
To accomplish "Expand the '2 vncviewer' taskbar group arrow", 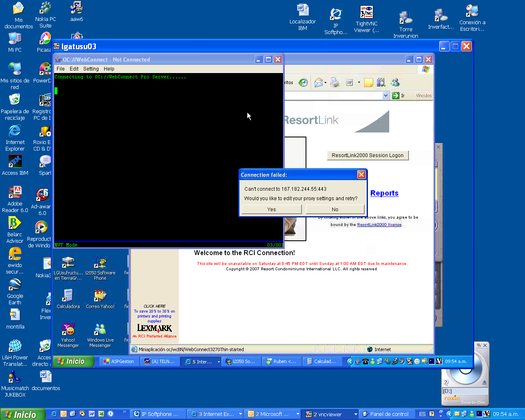I will (355, 414).
